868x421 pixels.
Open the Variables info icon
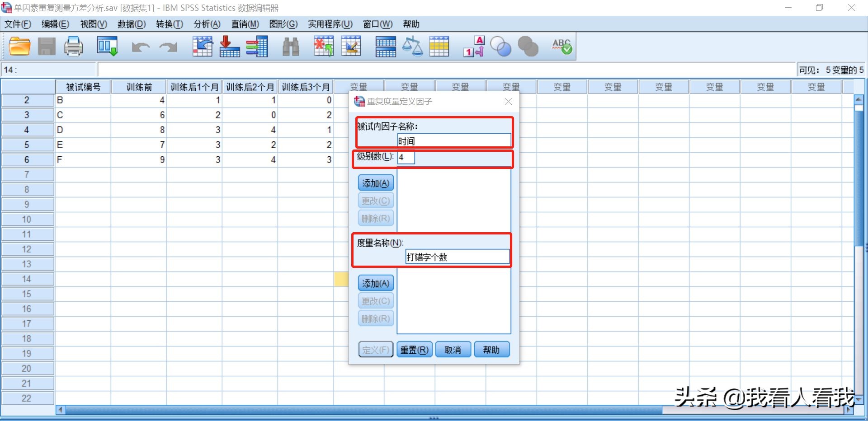coord(257,47)
